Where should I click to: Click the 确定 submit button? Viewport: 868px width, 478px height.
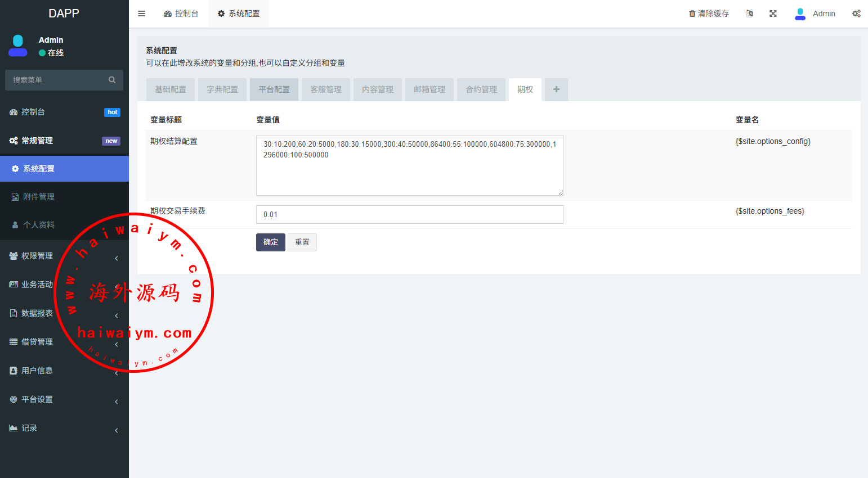tap(271, 242)
